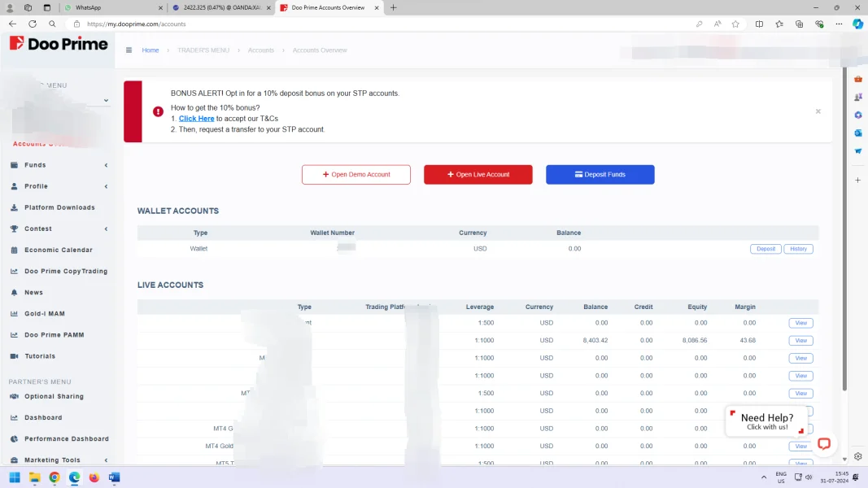Follow the Click Here T&Cs link
The image size is (868, 488).
(x=196, y=119)
